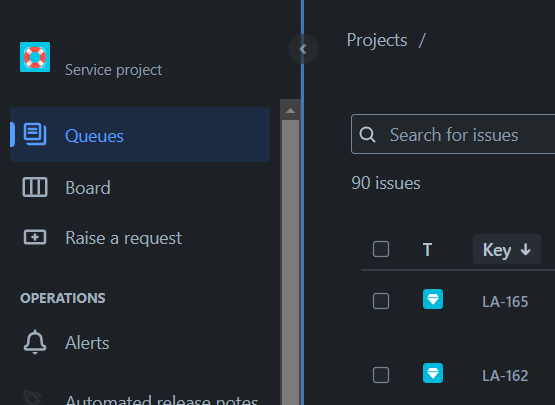Click the Search for issues field
The height and width of the screenshot is (405, 555).
pos(453,134)
